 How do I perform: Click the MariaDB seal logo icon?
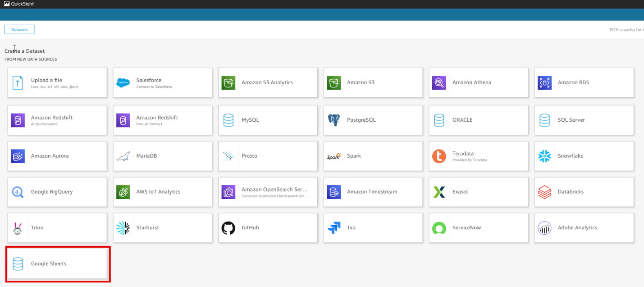click(123, 156)
